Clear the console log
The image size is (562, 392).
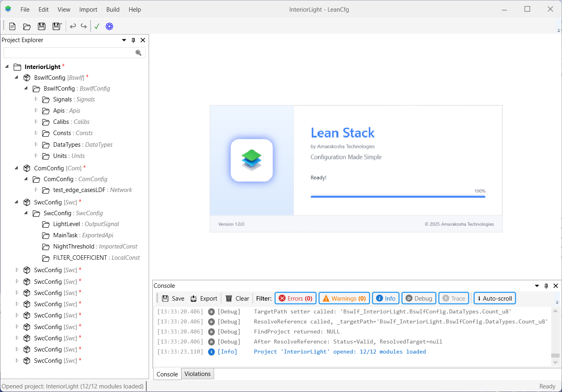[237, 299]
